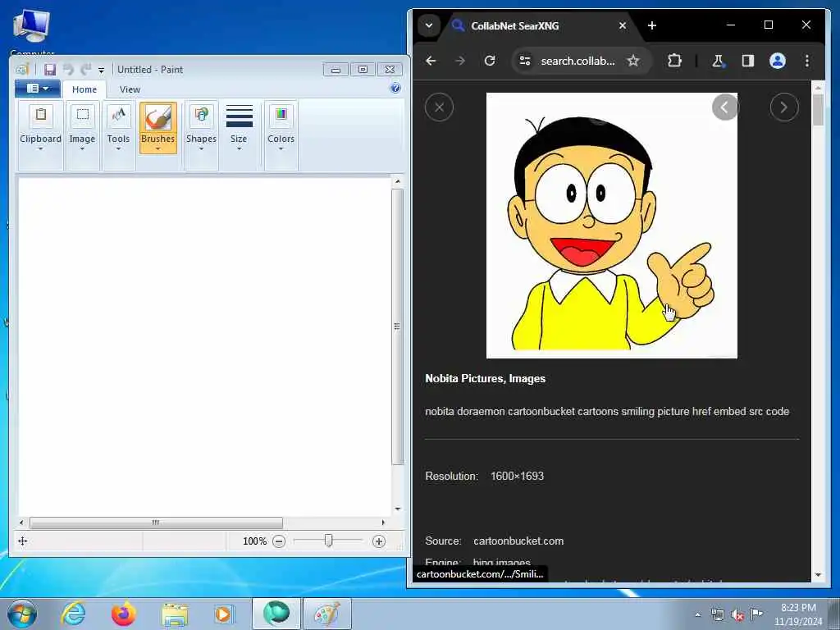Viewport: 840px width, 630px height.
Task: Open Windows Explorer folder in the taskbar
Action: tap(175, 614)
